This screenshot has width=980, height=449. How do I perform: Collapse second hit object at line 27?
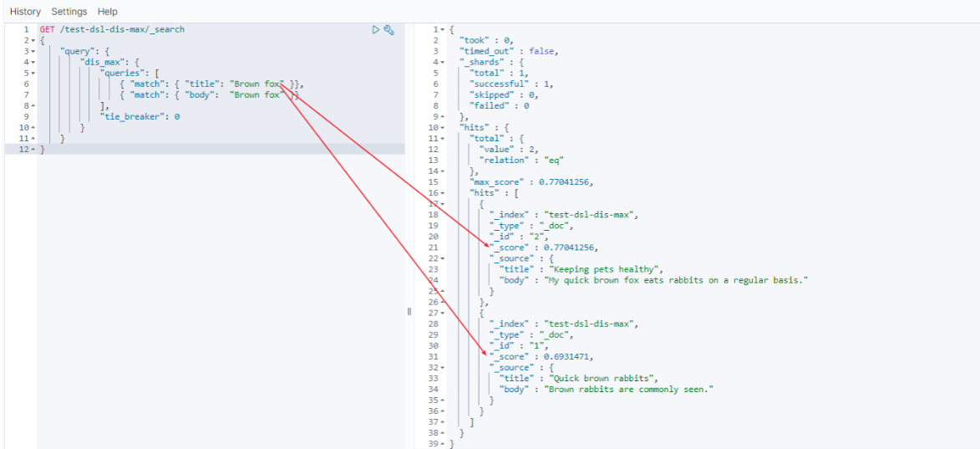click(x=443, y=314)
